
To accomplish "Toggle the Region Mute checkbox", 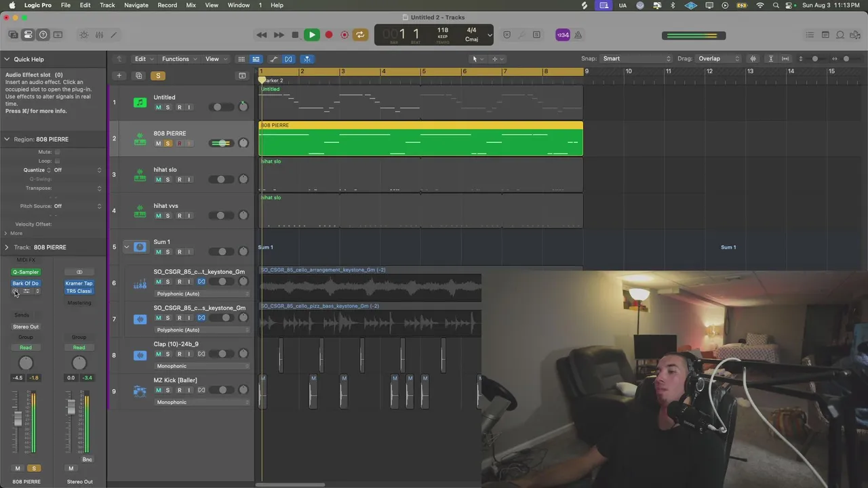I will click(57, 152).
